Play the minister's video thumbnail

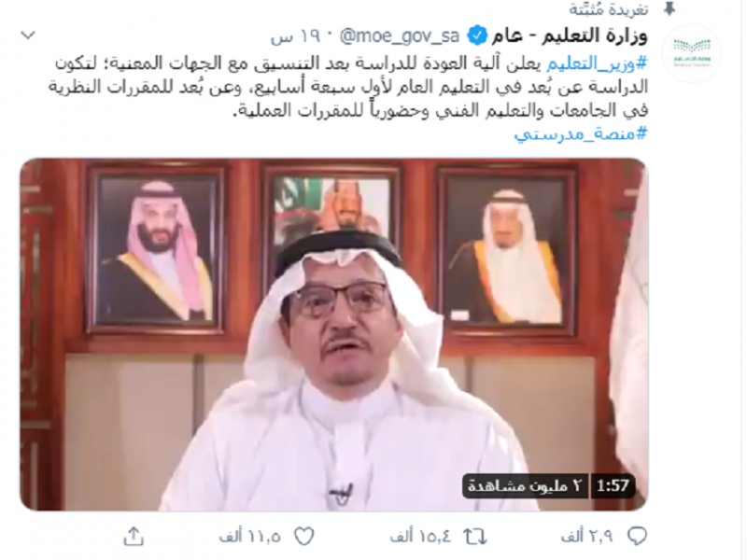[x=334, y=334]
